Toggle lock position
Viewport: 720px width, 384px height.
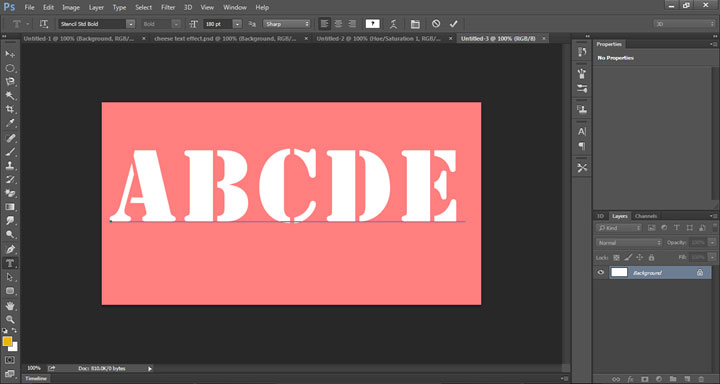pos(640,258)
